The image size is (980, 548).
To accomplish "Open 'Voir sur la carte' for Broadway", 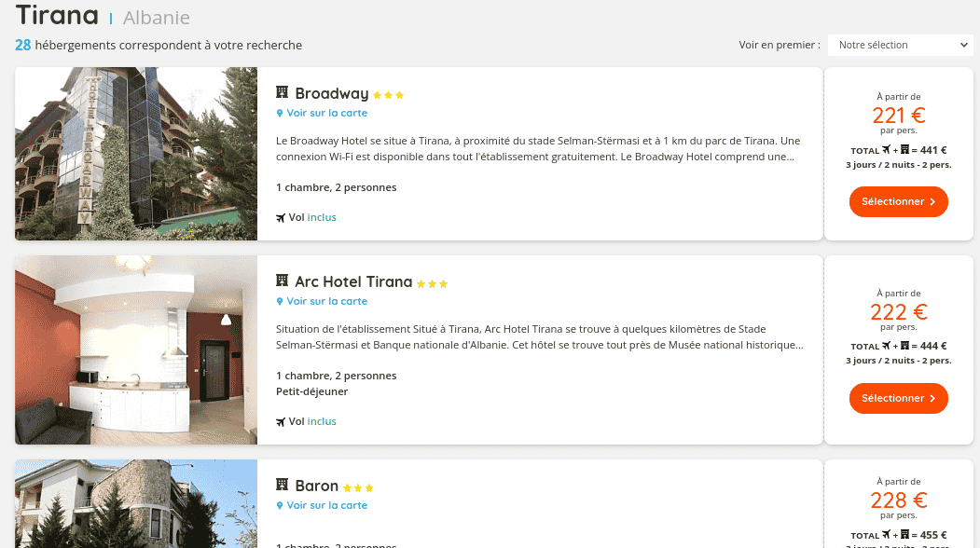I will coord(326,113).
